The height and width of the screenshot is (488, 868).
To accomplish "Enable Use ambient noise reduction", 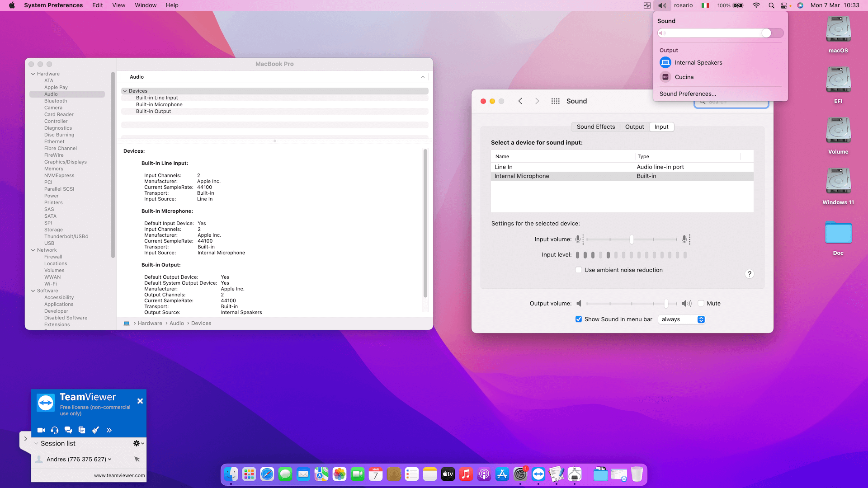I will coord(579,270).
